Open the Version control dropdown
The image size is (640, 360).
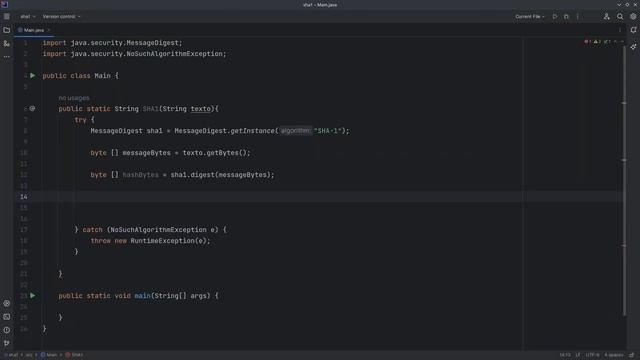coord(61,17)
